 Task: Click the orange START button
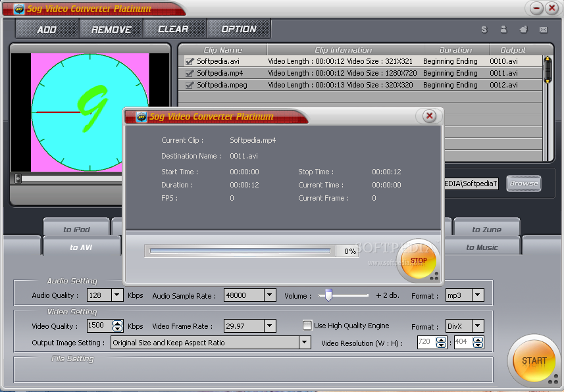[534, 360]
